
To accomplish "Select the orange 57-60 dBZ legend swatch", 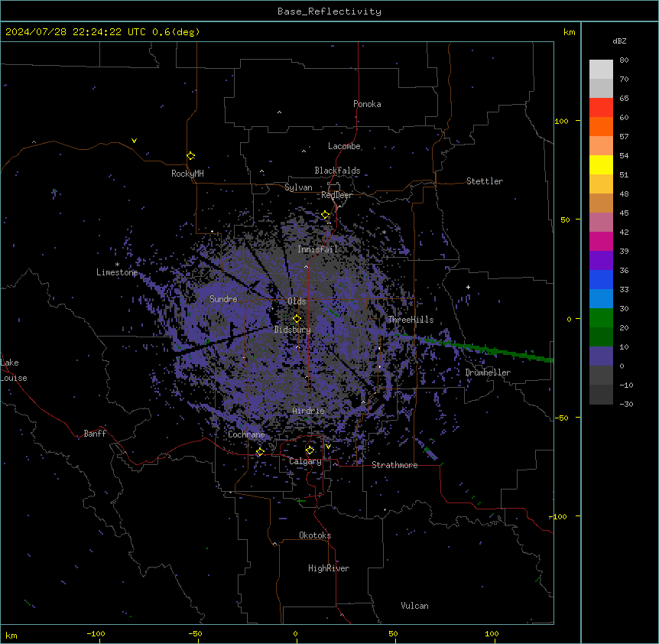I will 601,126.
